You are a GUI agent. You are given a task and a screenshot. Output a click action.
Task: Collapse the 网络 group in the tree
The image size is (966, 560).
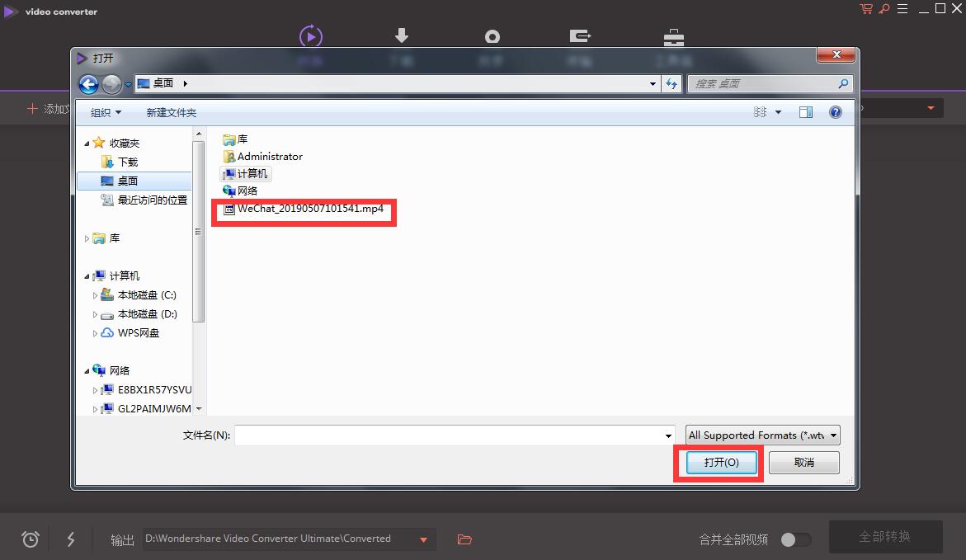pyautogui.click(x=87, y=371)
